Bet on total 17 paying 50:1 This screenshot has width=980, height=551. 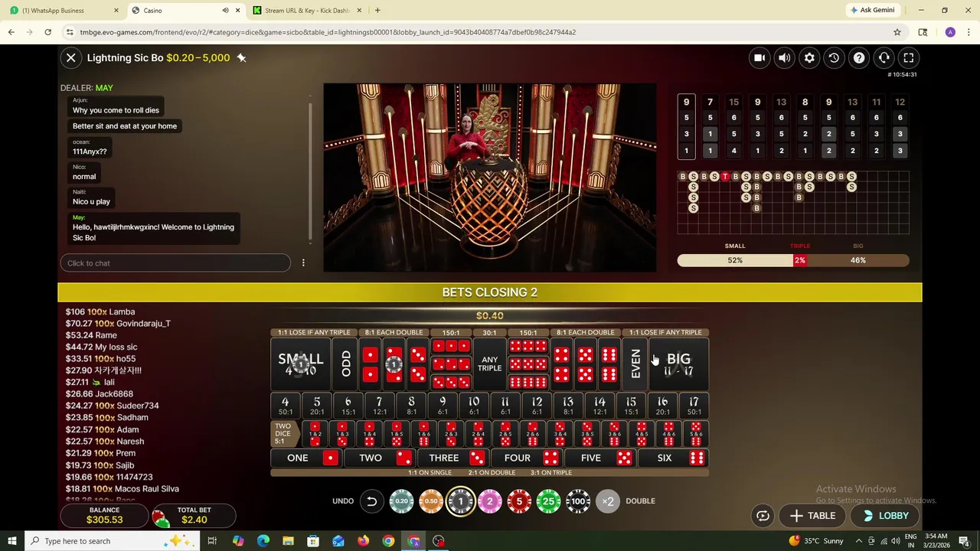tap(694, 406)
